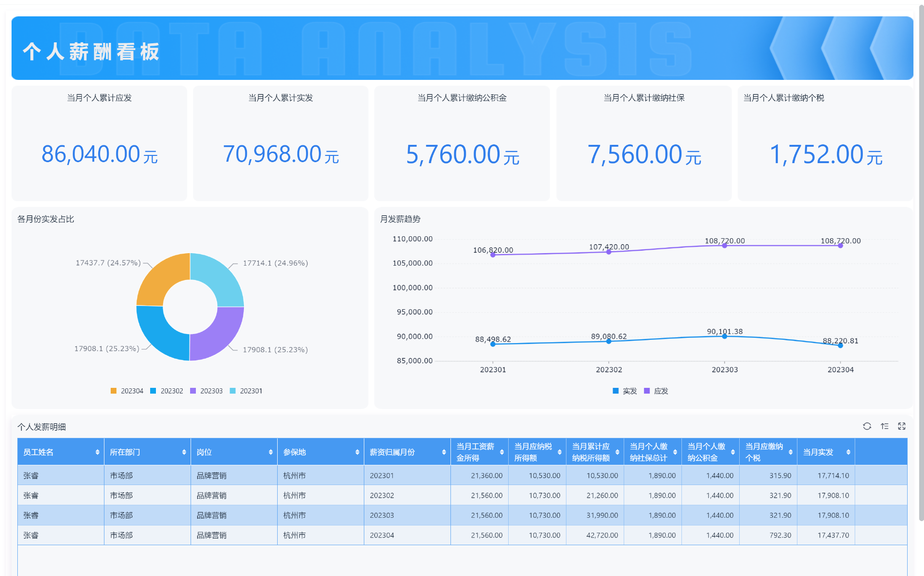Click the purple 202303 pie slice
This screenshot has height=576, width=924.
click(x=219, y=334)
